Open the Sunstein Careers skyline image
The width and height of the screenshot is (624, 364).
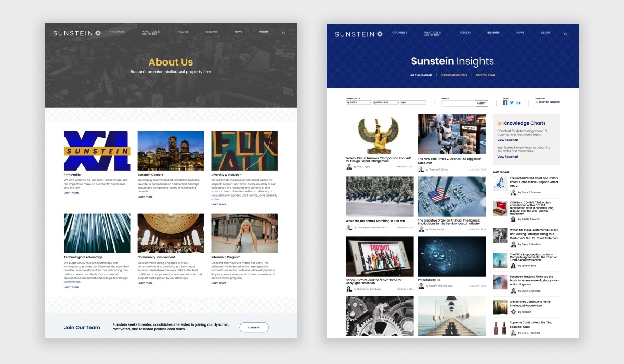tap(171, 151)
